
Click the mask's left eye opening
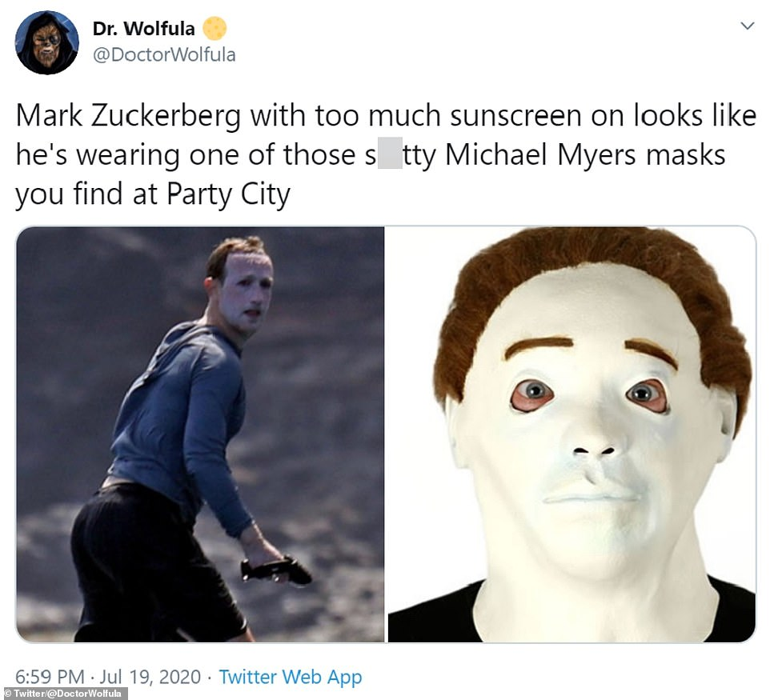(533, 394)
